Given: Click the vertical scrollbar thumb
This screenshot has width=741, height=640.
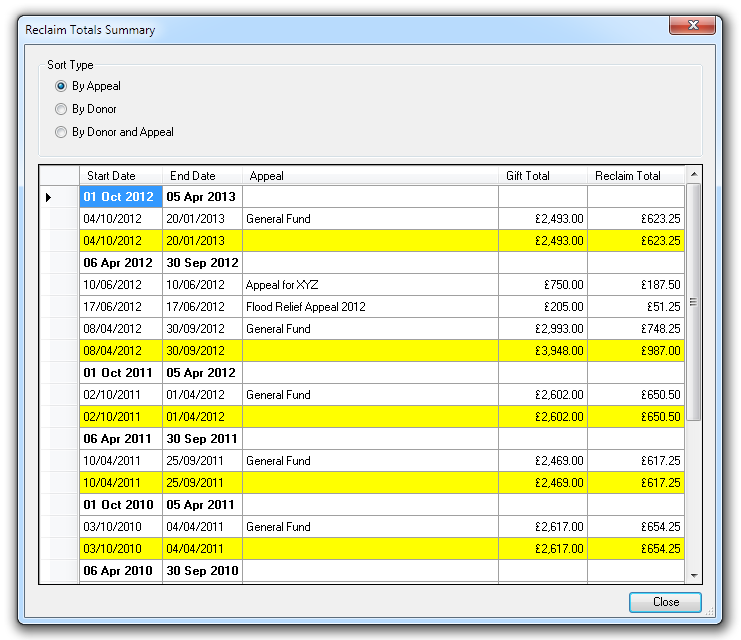Looking at the screenshot, I should [693, 302].
